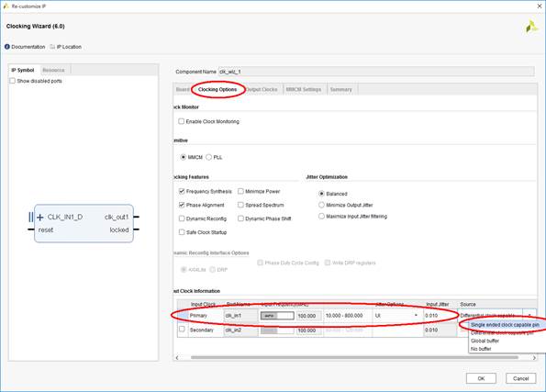Click the scroll left arrow

click(x=177, y=357)
